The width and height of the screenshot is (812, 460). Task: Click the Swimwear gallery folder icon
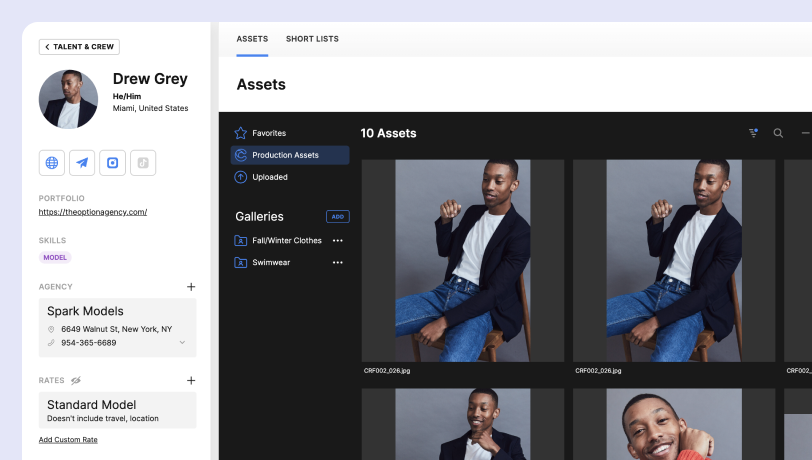(x=240, y=263)
